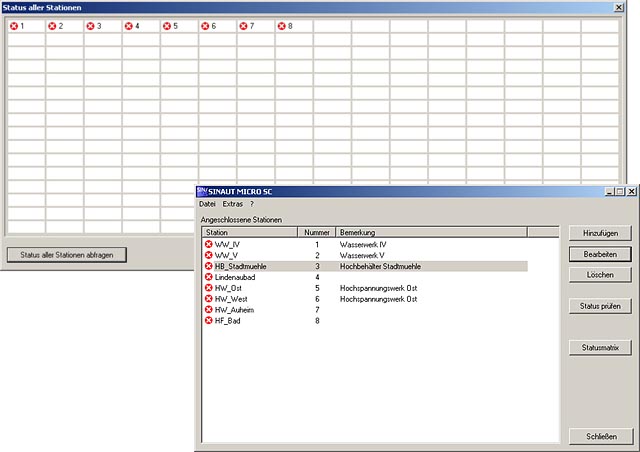The width and height of the screenshot is (640, 452).
Task: Select the HW_West station row
Action: 231,299
